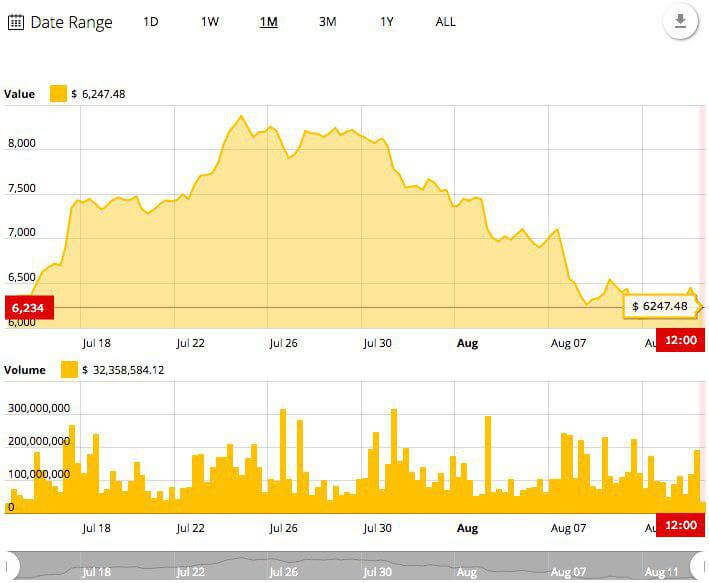Select the 1Y date range
Screen dimensions: 709x583
point(387,22)
